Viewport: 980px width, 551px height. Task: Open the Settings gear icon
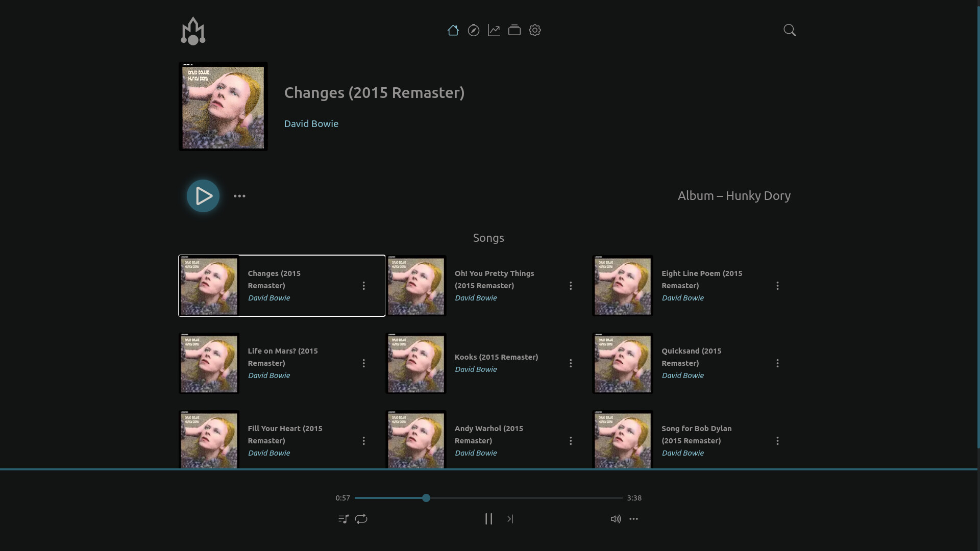(534, 30)
